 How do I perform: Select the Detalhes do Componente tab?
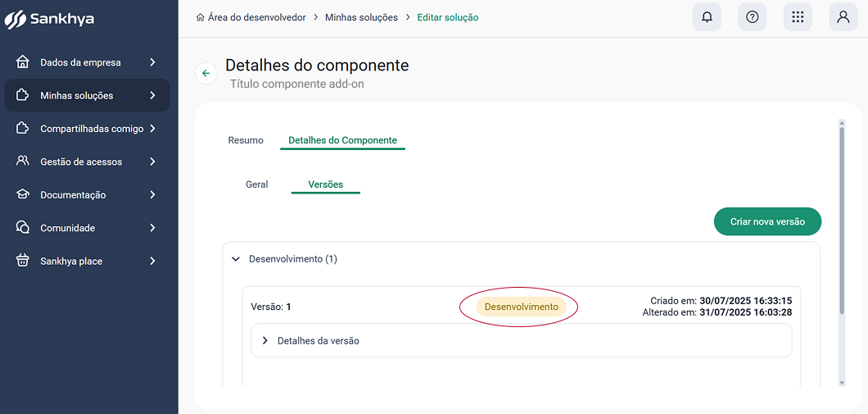(342, 140)
